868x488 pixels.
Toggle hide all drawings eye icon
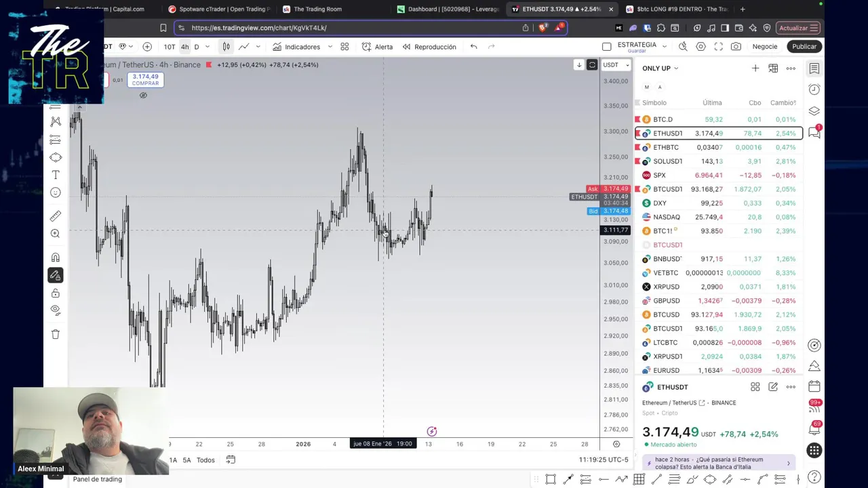point(56,310)
